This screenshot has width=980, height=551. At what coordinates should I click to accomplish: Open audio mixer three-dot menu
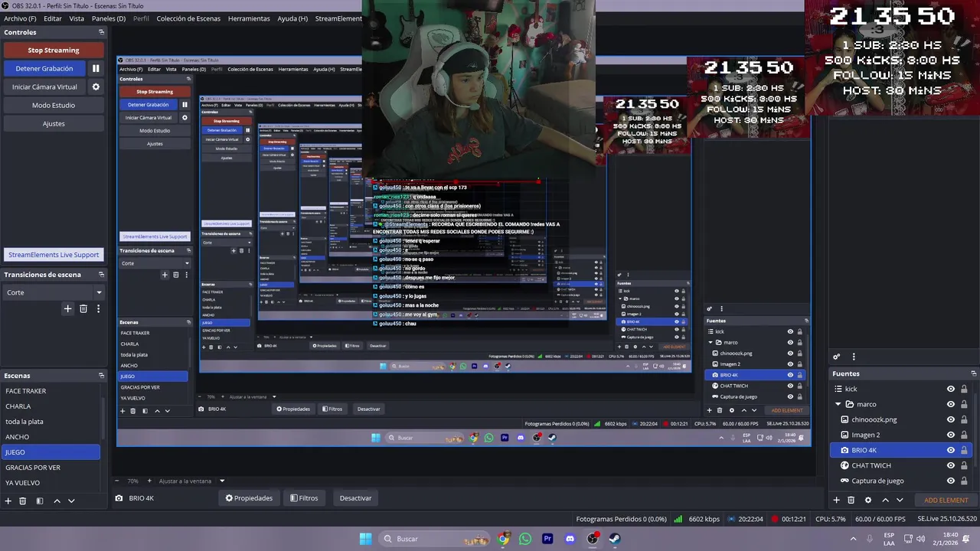click(x=854, y=357)
